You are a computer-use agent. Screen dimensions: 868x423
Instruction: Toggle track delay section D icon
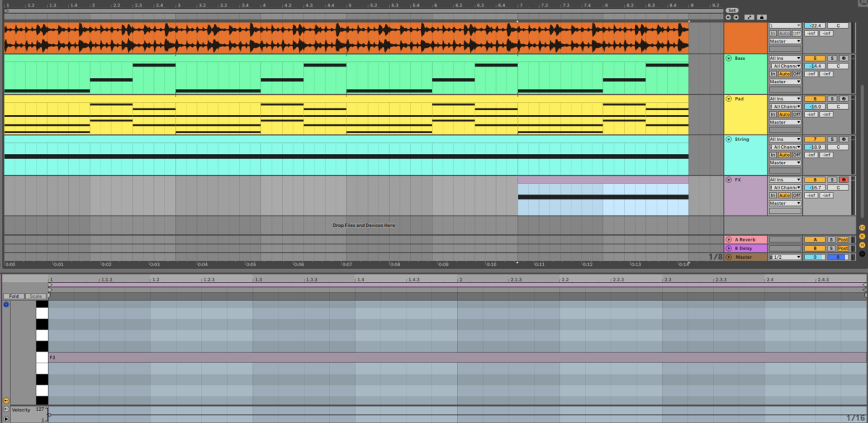[x=862, y=254]
